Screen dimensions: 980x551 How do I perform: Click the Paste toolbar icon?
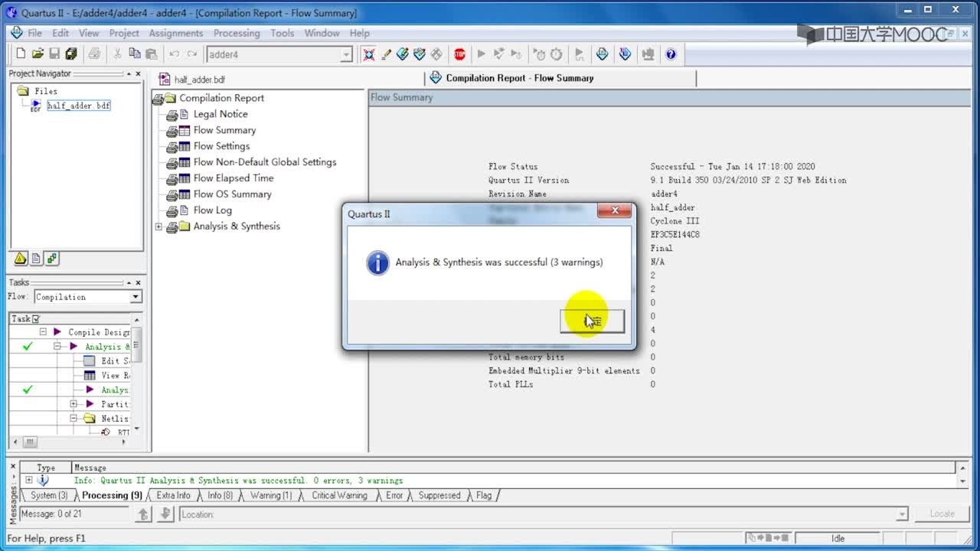pyautogui.click(x=151, y=54)
